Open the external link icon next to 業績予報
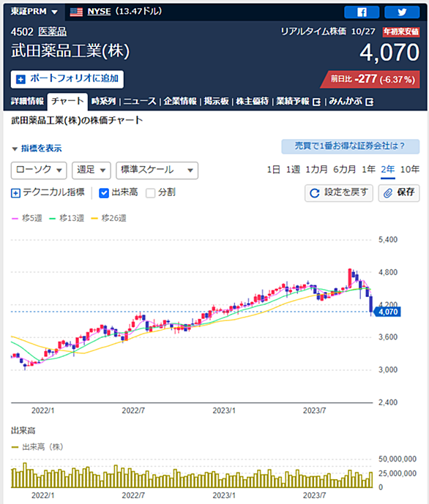429x504 pixels. coord(316,102)
